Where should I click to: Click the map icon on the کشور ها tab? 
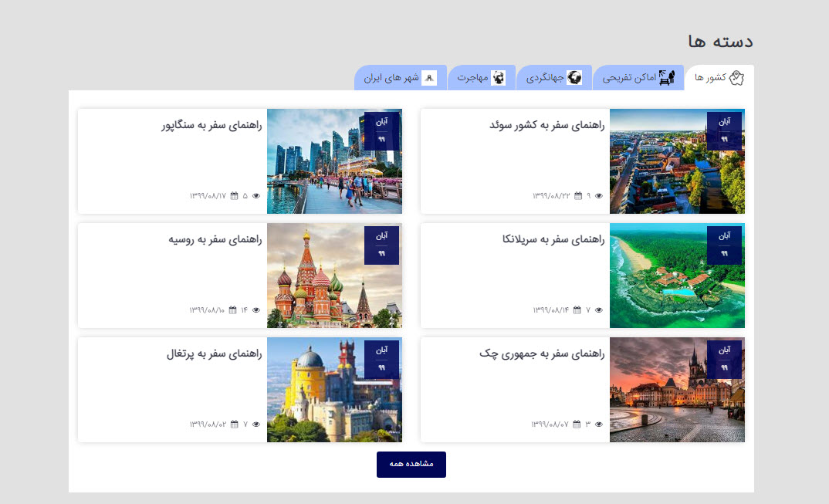(736, 77)
